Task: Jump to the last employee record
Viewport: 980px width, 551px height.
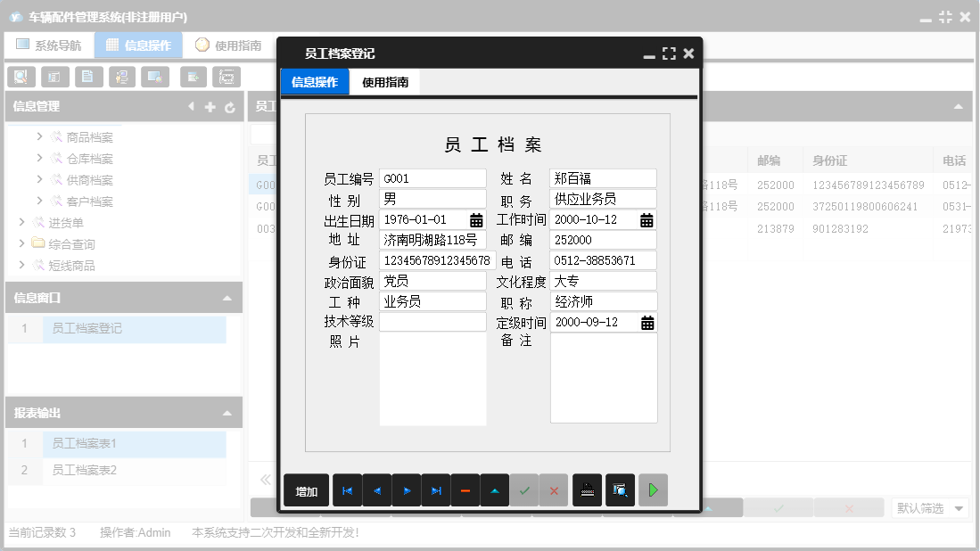Action: (x=435, y=490)
